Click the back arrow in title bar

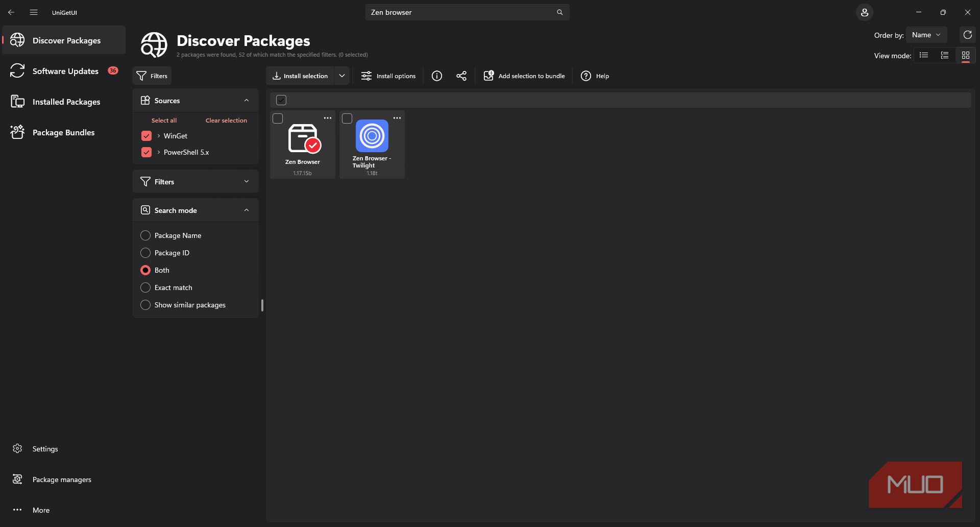[x=11, y=12]
